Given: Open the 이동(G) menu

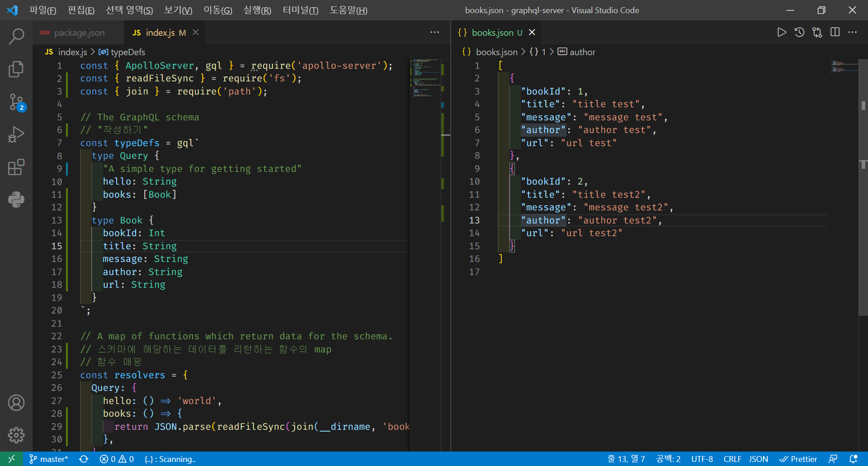Looking at the screenshot, I should click(x=217, y=10).
